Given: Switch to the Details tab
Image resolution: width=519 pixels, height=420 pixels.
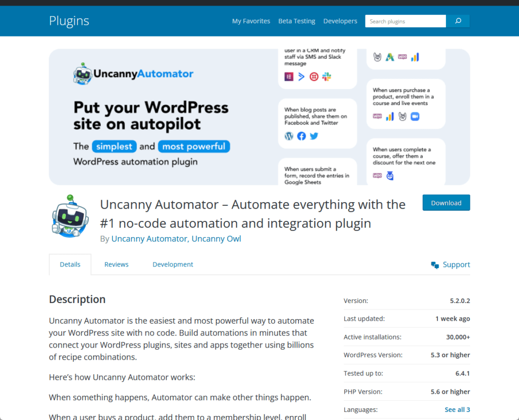Looking at the screenshot, I should click(70, 264).
